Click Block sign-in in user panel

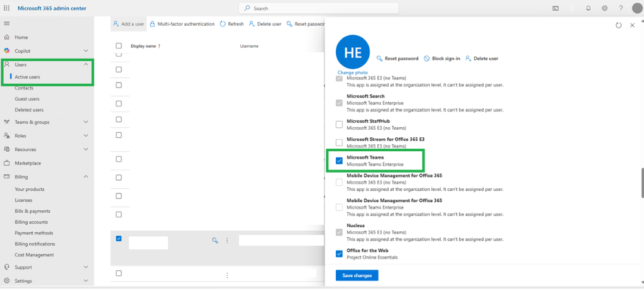pyautogui.click(x=442, y=59)
